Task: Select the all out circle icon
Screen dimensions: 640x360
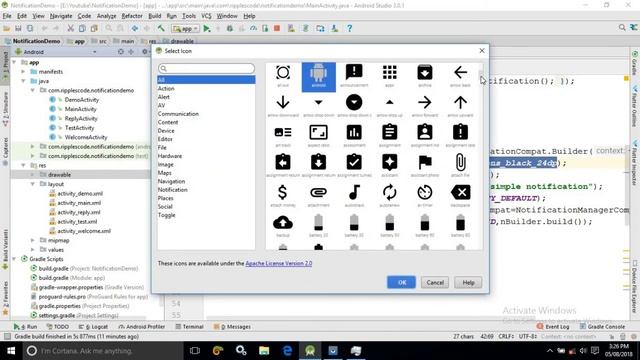Action: click(283, 73)
